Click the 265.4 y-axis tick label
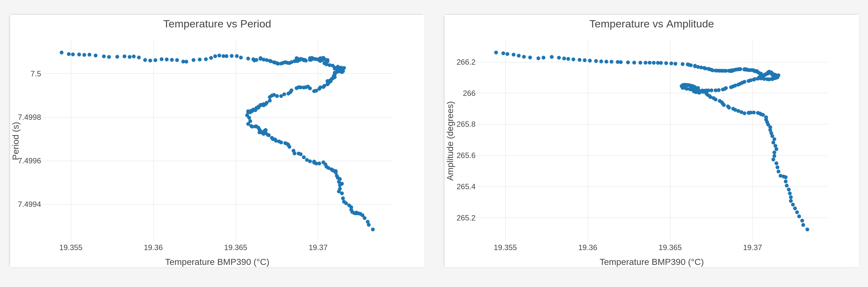This screenshot has width=868, height=287. coord(466,186)
